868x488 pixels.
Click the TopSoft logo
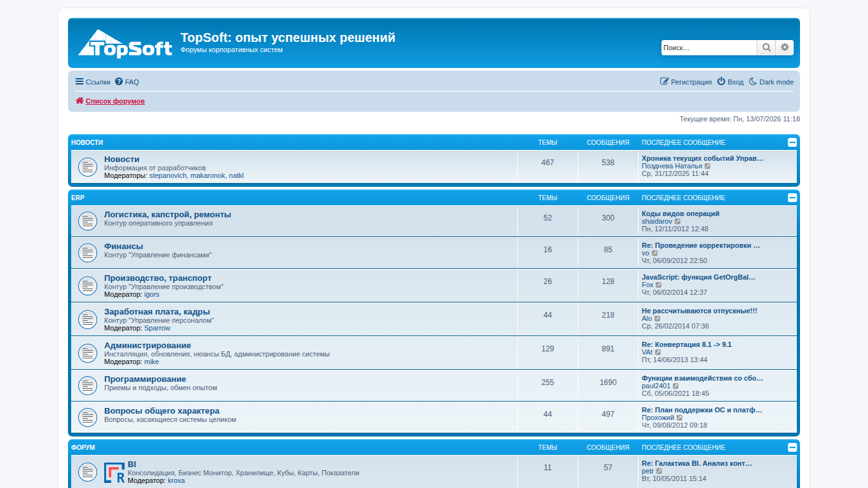(x=125, y=44)
